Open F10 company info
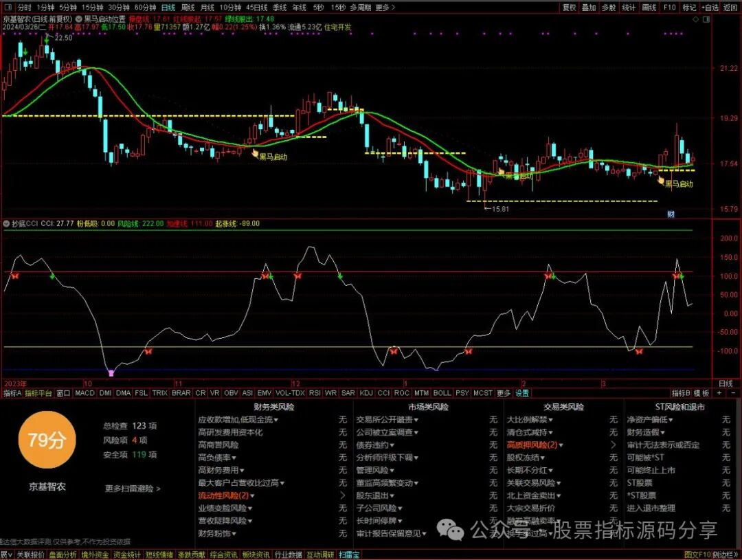 [669, 8]
